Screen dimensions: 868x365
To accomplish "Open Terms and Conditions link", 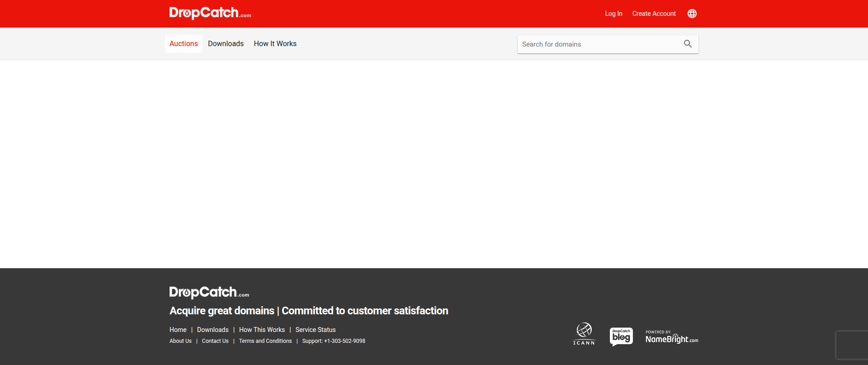I will (x=265, y=341).
